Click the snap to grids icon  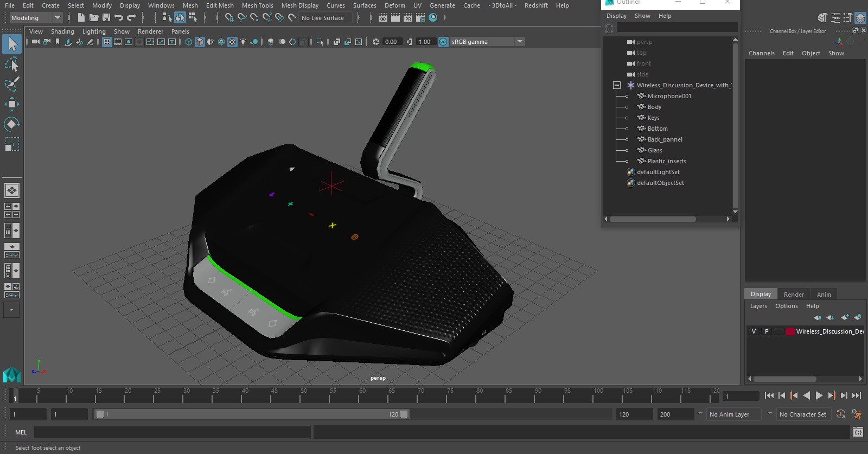tap(229, 18)
